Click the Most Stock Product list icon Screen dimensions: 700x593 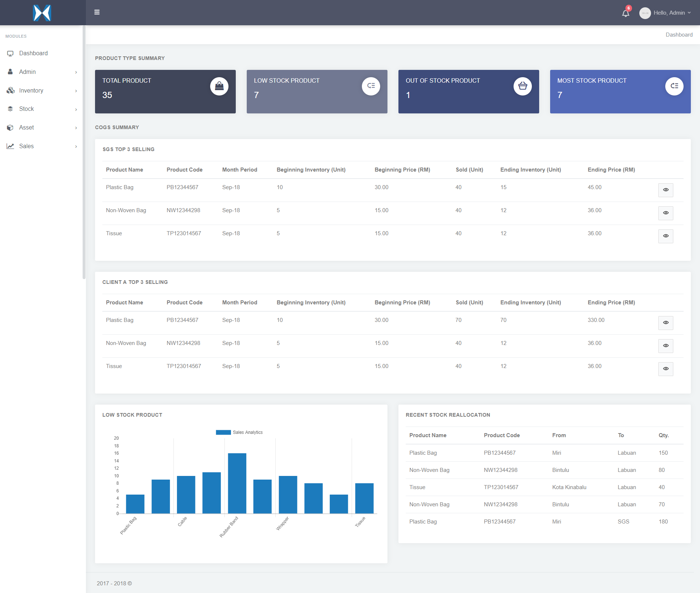(x=674, y=86)
